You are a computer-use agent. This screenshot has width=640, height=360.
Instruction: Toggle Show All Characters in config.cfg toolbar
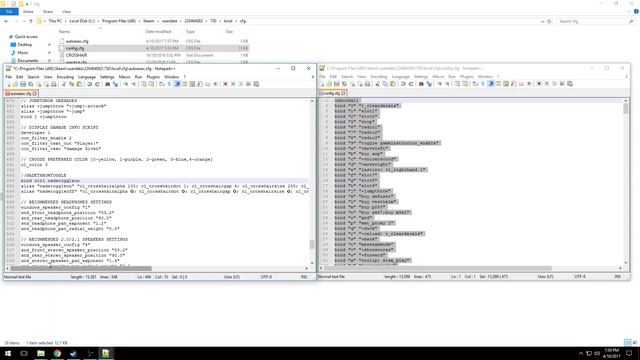(x=483, y=84)
